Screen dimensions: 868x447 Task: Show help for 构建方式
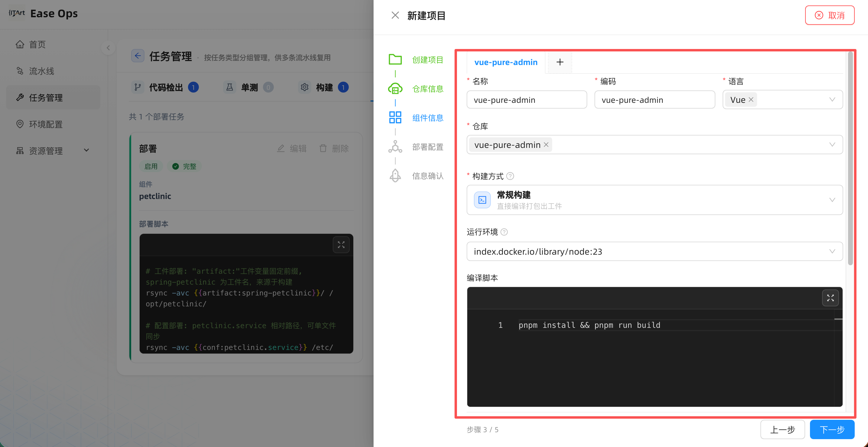510,176
